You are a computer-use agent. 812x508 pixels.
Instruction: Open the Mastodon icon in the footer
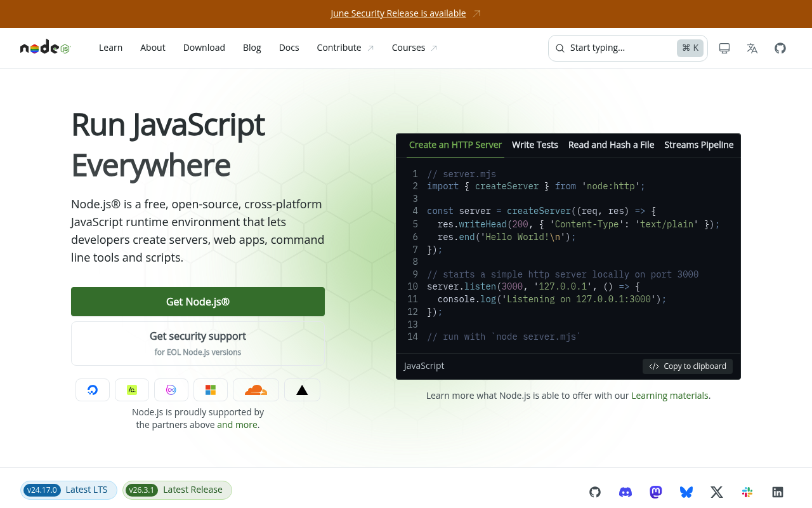(x=656, y=491)
